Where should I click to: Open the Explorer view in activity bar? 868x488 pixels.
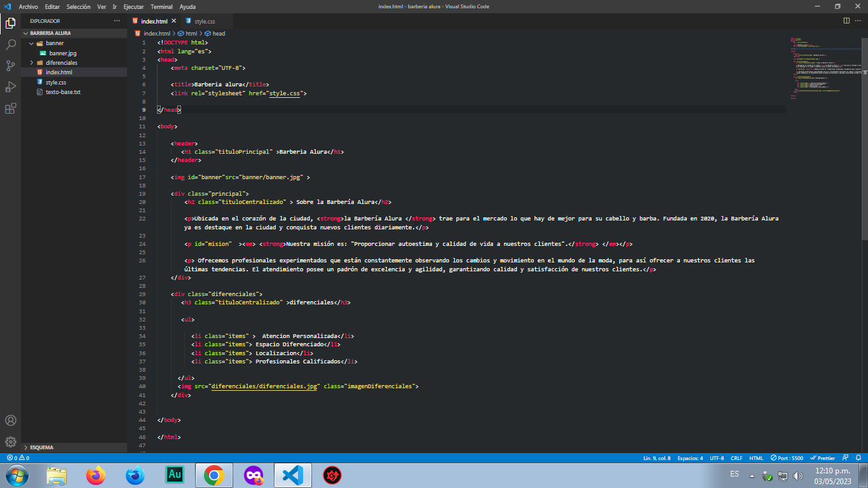click(x=10, y=24)
